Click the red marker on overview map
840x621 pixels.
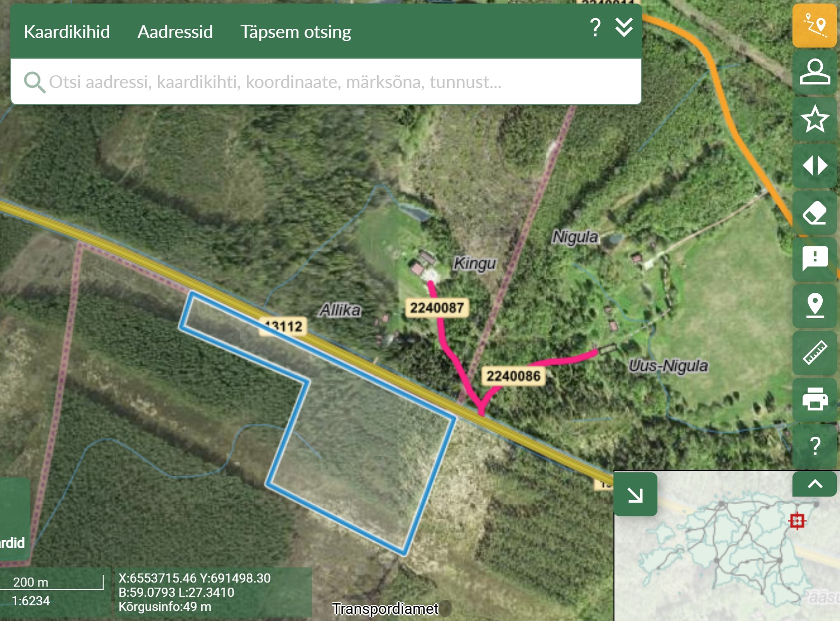[797, 520]
